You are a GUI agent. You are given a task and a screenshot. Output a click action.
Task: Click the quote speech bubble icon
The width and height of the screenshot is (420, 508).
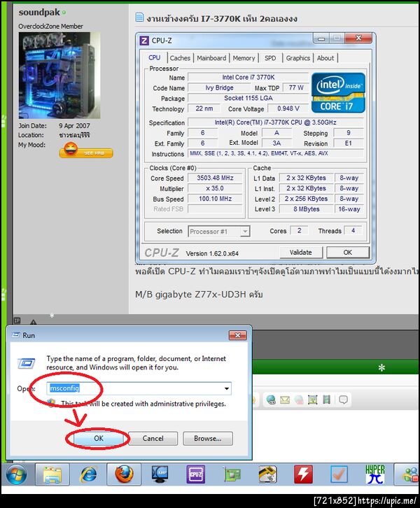click(x=343, y=400)
